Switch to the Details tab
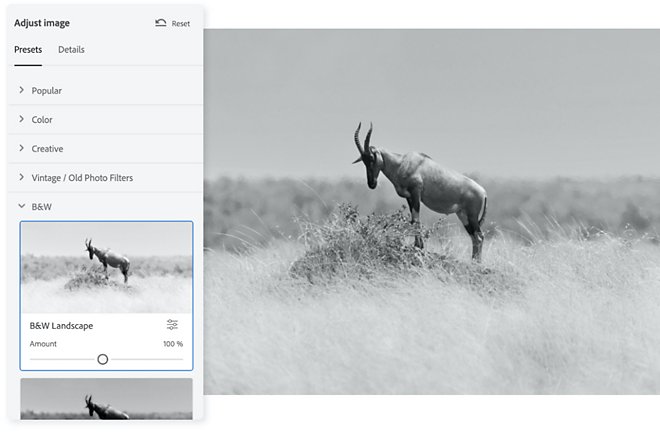The width and height of the screenshot is (660, 432). coord(71,50)
